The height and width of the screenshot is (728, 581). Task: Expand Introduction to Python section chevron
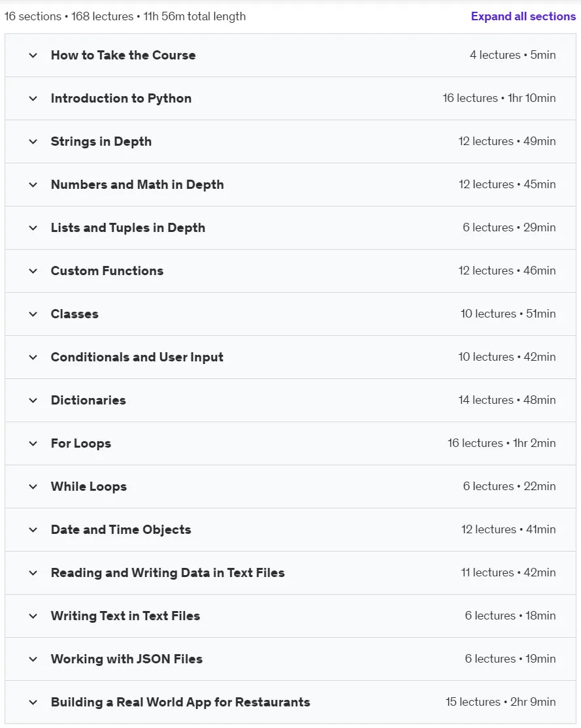(x=33, y=99)
